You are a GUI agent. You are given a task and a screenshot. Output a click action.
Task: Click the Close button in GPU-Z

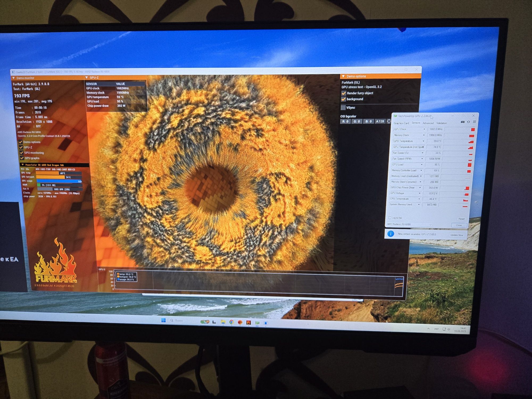click(459, 225)
